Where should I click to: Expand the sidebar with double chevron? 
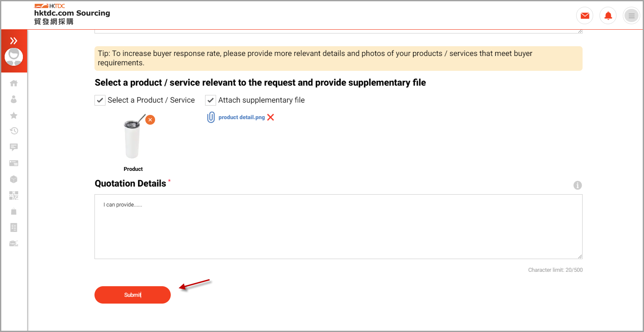[14, 41]
